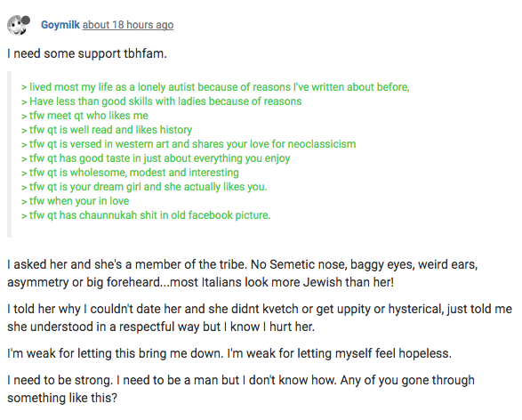The image size is (522, 420).
Task: Click the dark status dot on the avatar
Action: [x=26, y=20]
